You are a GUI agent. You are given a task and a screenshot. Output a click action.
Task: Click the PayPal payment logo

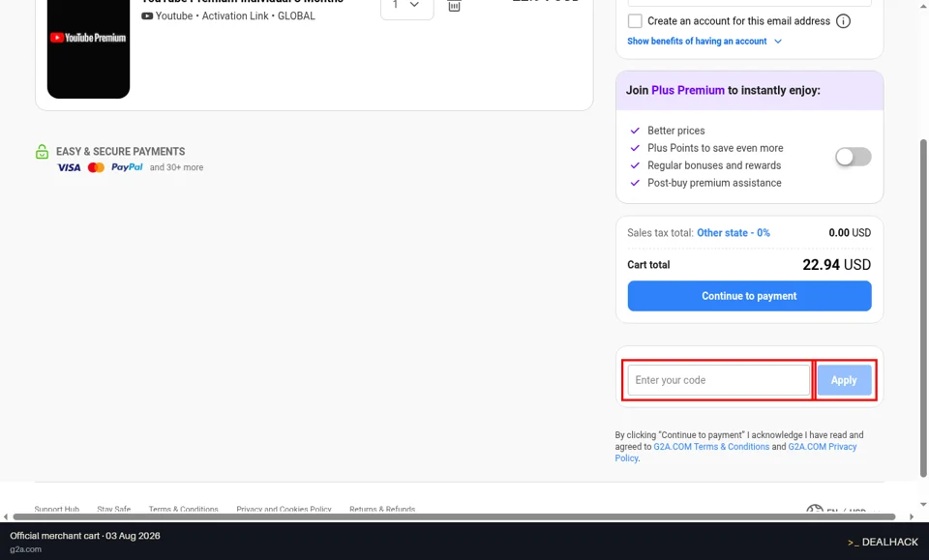[127, 167]
